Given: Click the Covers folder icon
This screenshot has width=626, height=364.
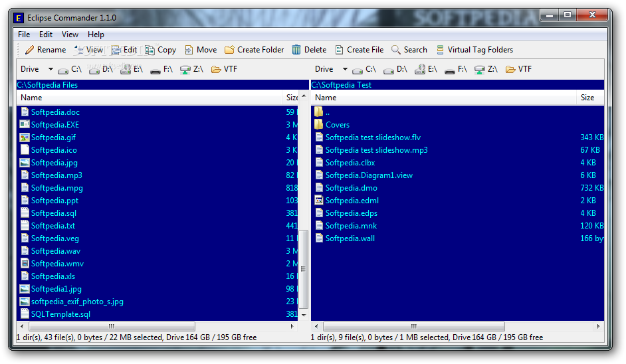Looking at the screenshot, I should pos(318,124).
